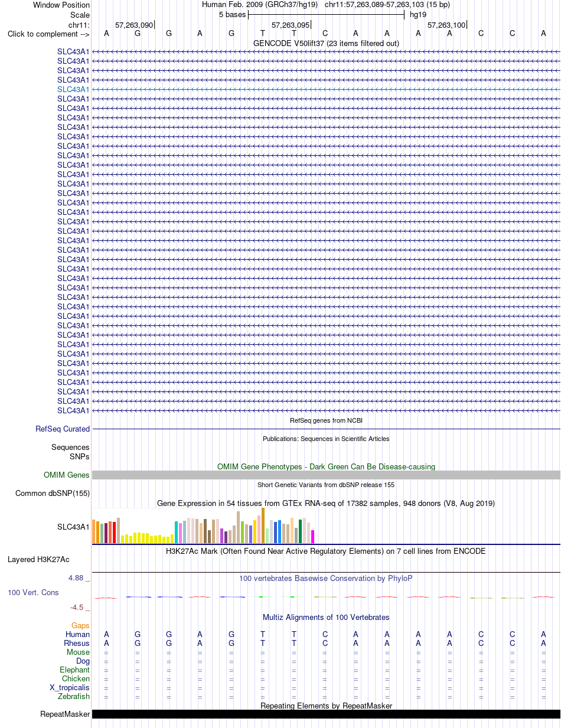Click the Dog alignment row label
Viewport: 561px width, 728px height.
83,661
